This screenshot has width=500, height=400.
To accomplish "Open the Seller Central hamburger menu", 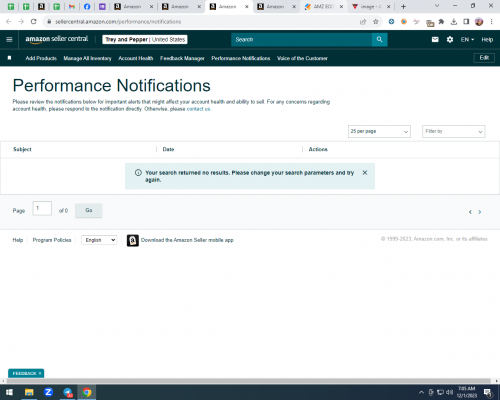I will [x=9, y=39].
